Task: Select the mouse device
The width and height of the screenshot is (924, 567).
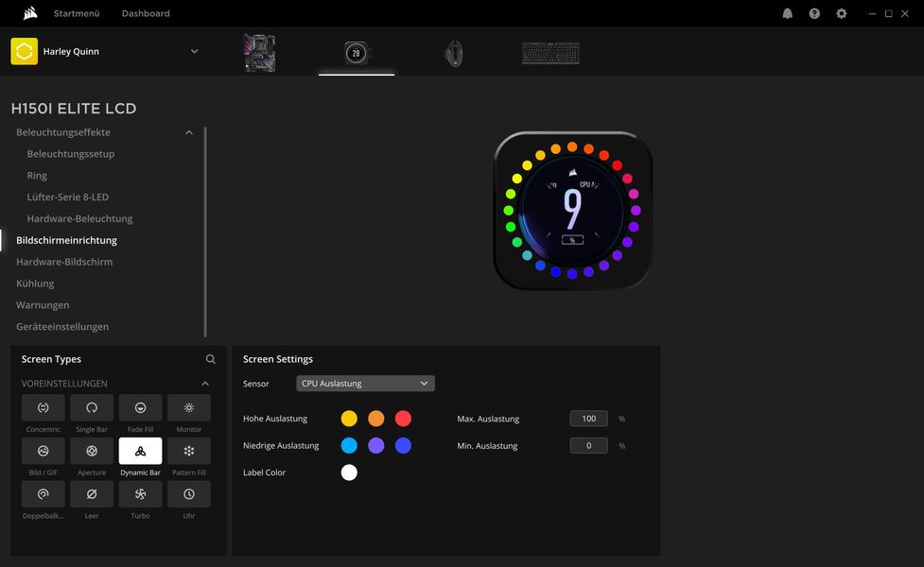Action: [x=454, y=54]
